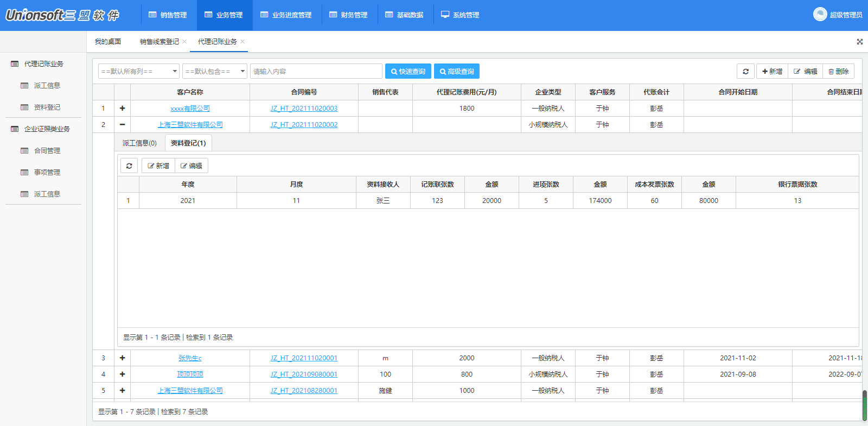
Task: Expand row 5 上海三盟软件有限公司 details
Action: [123, 391]
